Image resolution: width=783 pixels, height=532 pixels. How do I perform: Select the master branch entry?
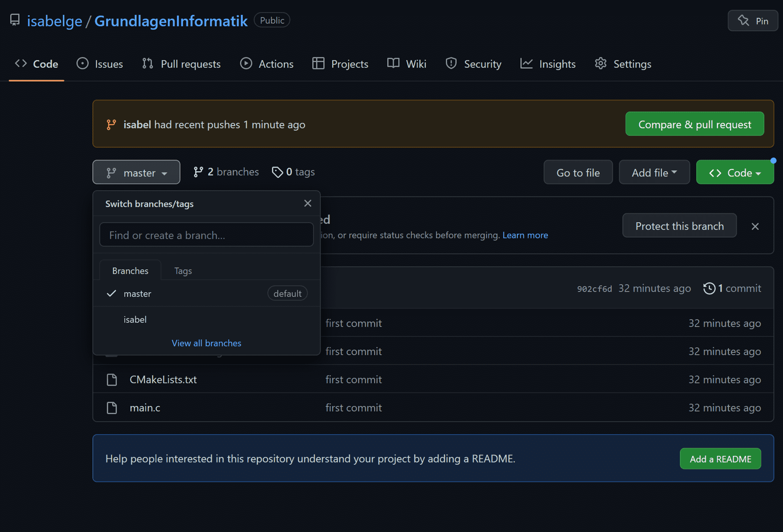coord(206,294)
